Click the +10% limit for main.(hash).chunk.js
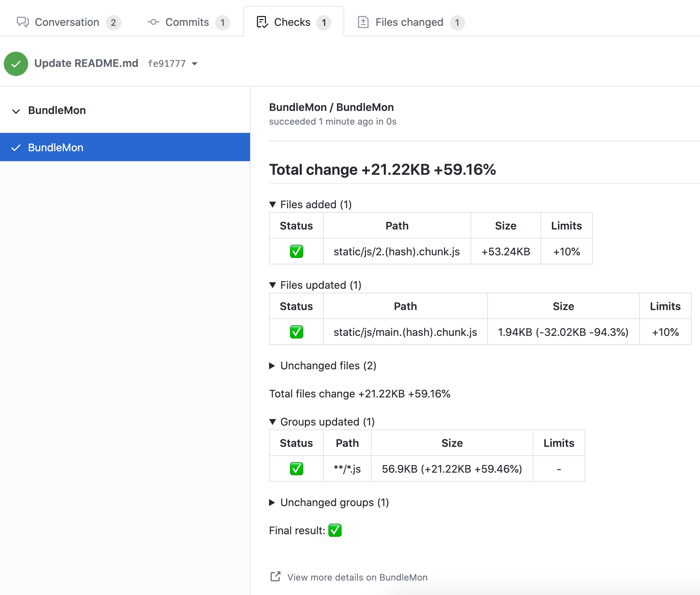Viewport: 700px width, 595px height. [x=665, y=332]
